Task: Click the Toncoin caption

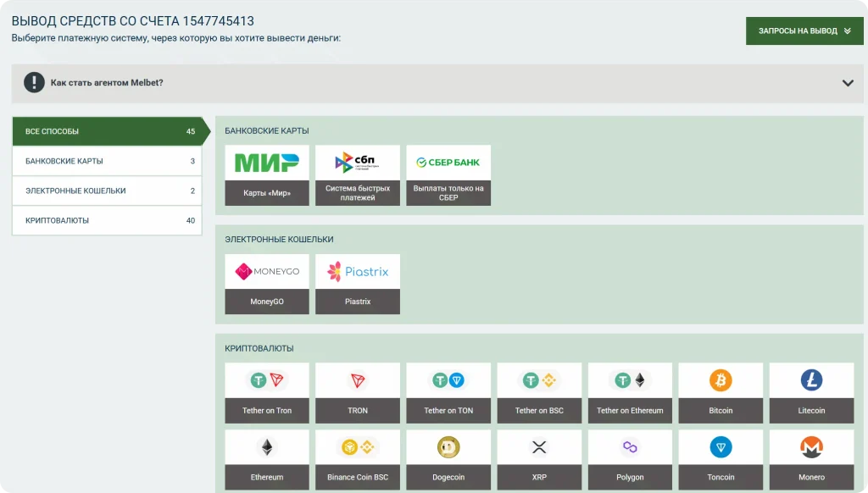Action: tap(721, 477)
